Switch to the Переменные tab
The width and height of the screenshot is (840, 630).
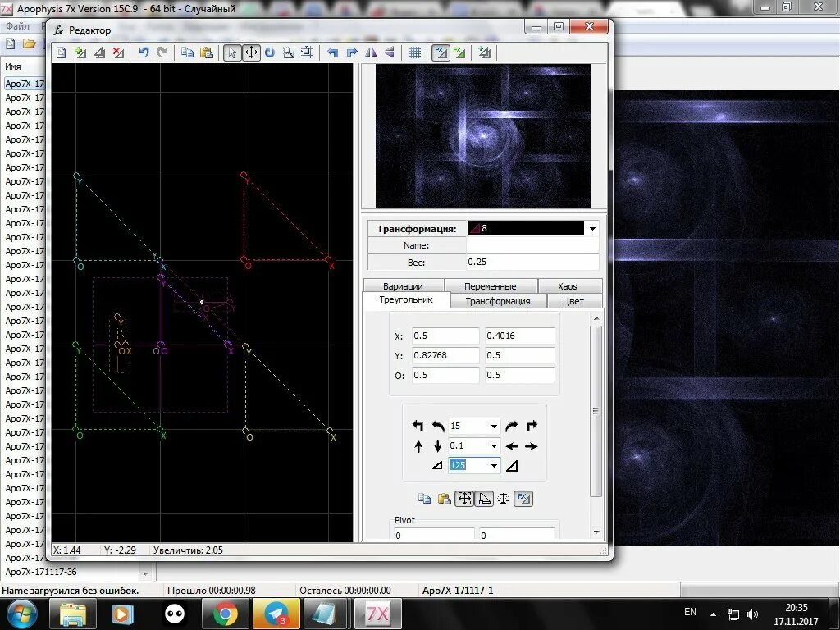pos(491,286)
